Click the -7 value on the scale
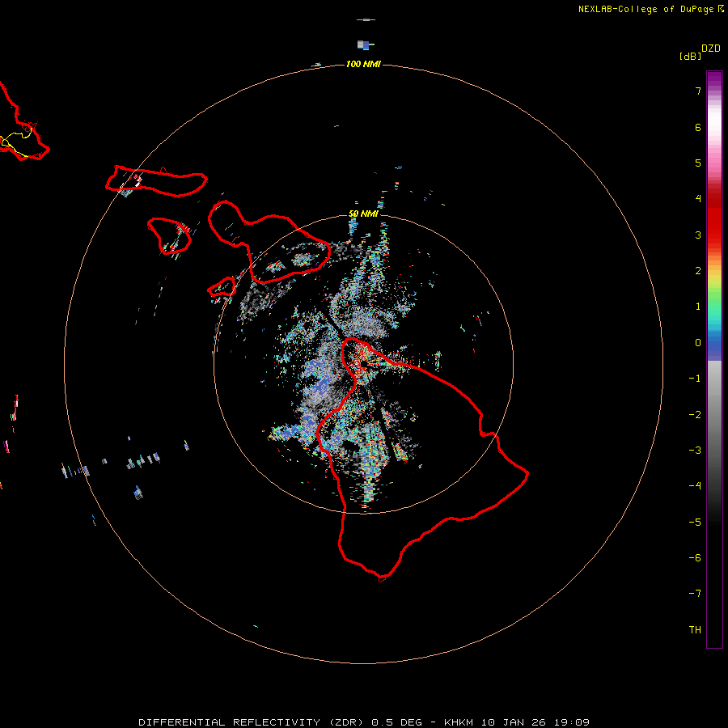Screen dimensions: 728x728 695,594
